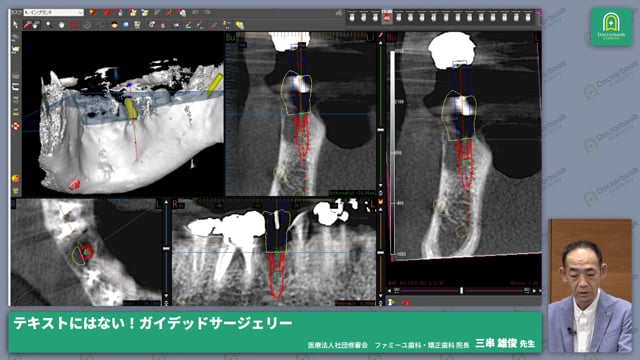The width and height of the screenshot is (640, 360).
Task: Click the plain yellow folder icon in top row
Action: (144, 13)
